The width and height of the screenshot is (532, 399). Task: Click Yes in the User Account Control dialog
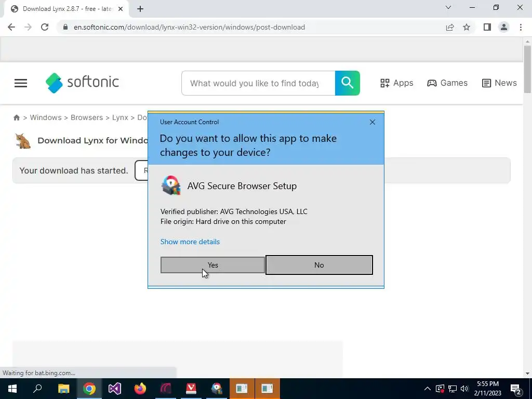pos(212,265)
